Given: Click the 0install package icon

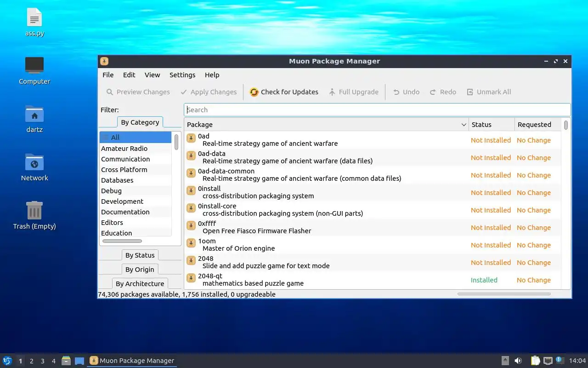Looking at the screenshot, I should (191, 190).
